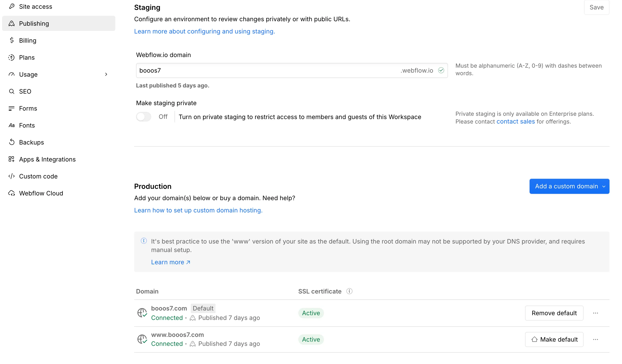Image resolution: width=622 pixels, height=364 pixels.
Task: Click the Custom code brackets icon
Action: coord(12,176)
